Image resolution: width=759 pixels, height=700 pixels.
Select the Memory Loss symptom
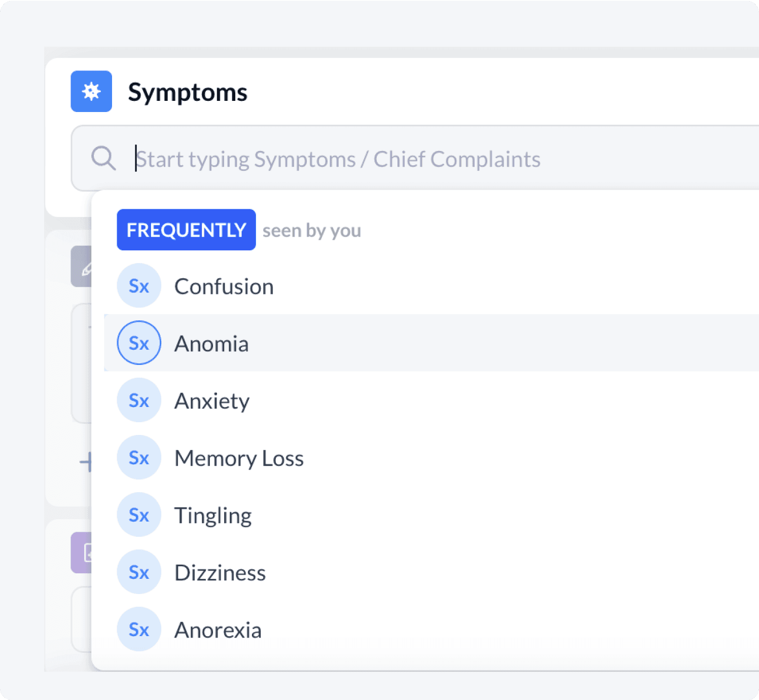tap(239, 459)
